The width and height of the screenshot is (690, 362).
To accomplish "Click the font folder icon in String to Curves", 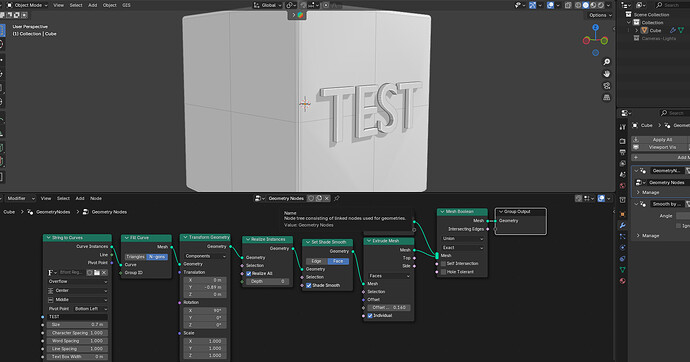I will tap(97, 273).
